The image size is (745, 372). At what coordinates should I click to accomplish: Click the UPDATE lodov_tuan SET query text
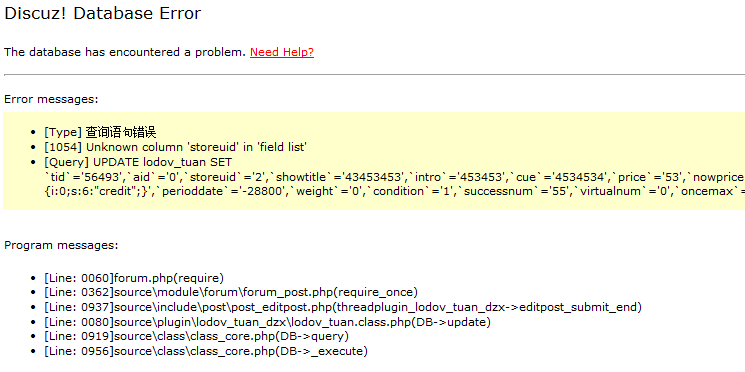coord(162,162)
